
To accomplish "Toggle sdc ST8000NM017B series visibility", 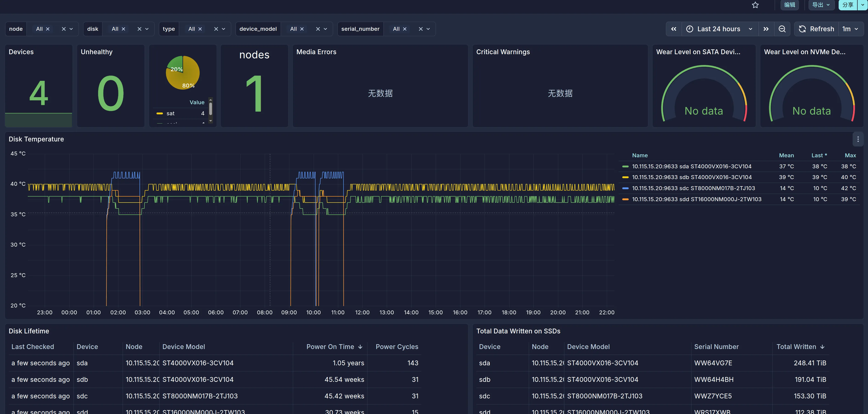I will pos(693,189).
